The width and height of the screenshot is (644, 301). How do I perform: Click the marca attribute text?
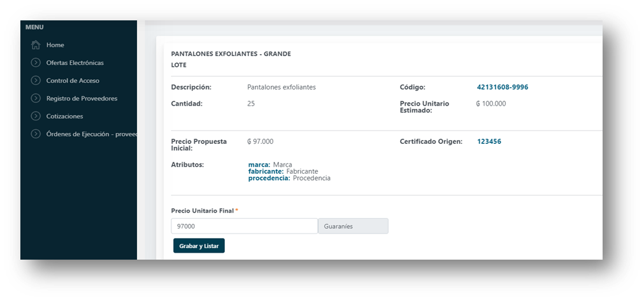(x=270, y=164)
